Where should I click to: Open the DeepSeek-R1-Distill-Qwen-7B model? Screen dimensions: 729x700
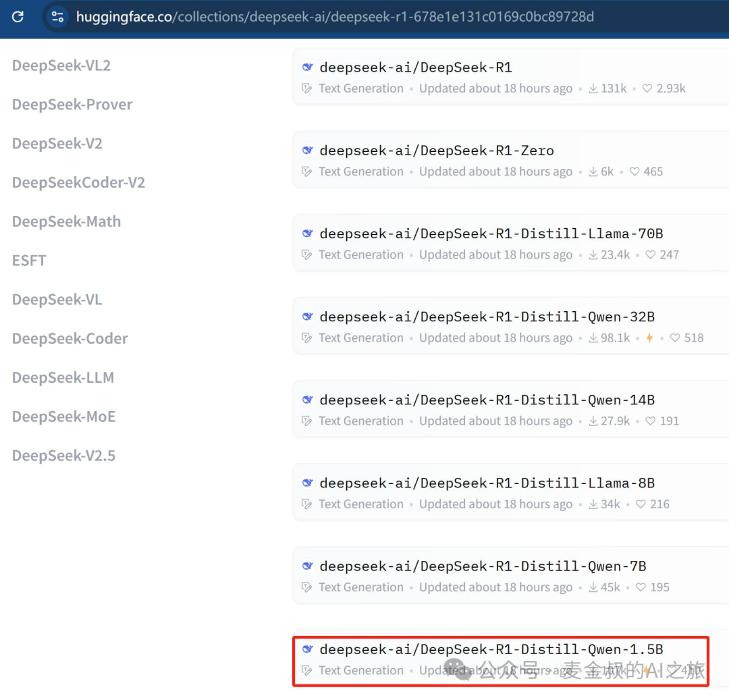[483, 566]
